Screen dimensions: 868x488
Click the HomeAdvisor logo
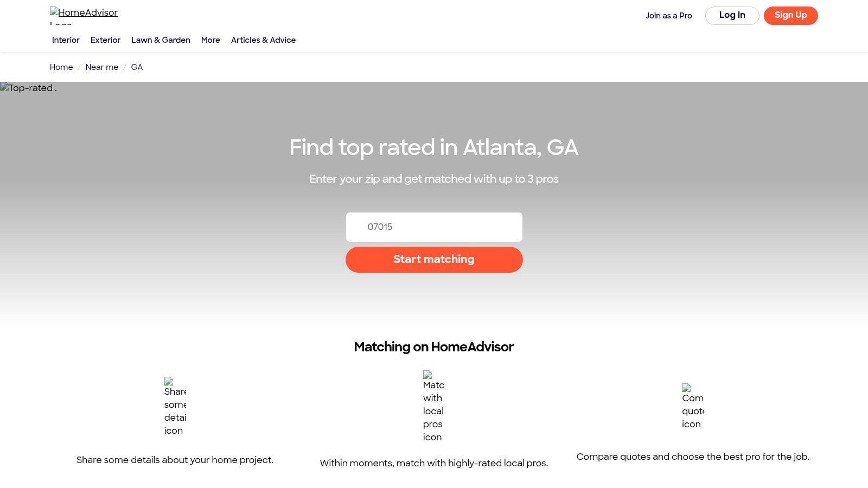(x=84, y=15)
